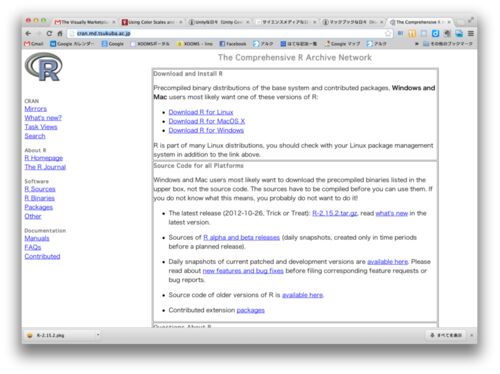The height and width of the screenshot is (374, 500).
Task: Click the home icon in toolbar
Action: tap(60, 34)
